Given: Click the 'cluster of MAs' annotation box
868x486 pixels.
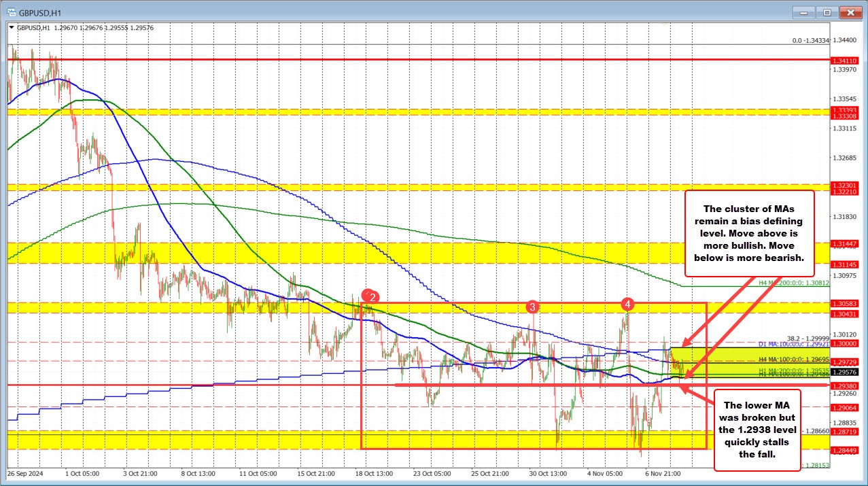Looking at the screenshot, I should (749, 233).
